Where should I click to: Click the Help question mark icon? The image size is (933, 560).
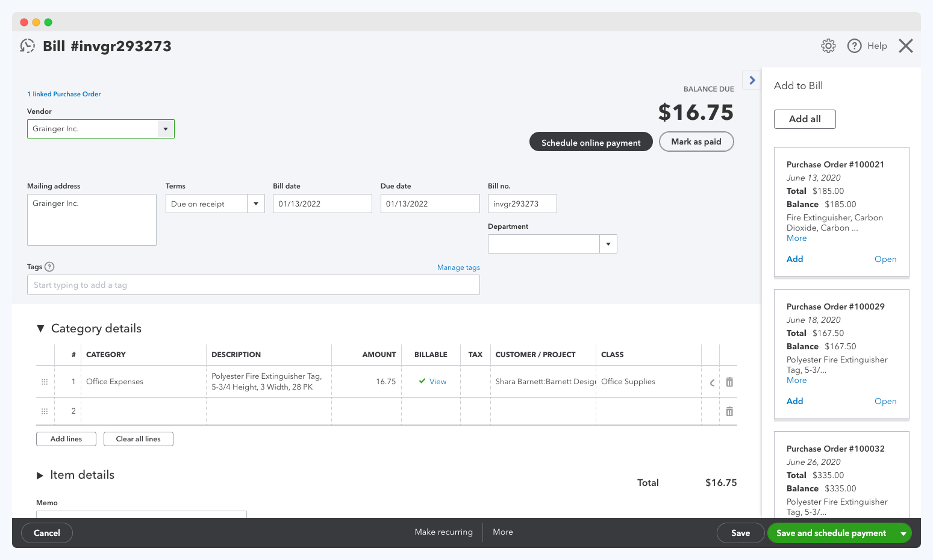point(854,46)
